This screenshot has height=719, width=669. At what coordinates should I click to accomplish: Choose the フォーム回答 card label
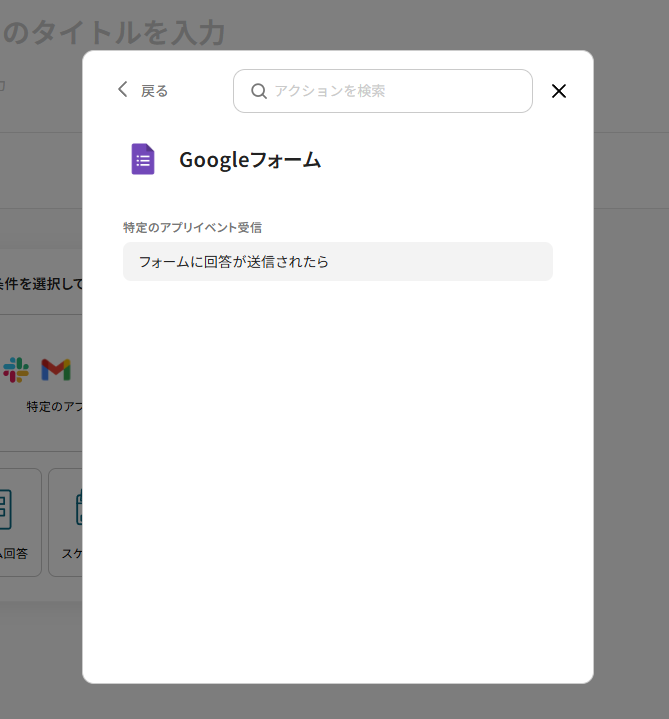pos(15,553)
